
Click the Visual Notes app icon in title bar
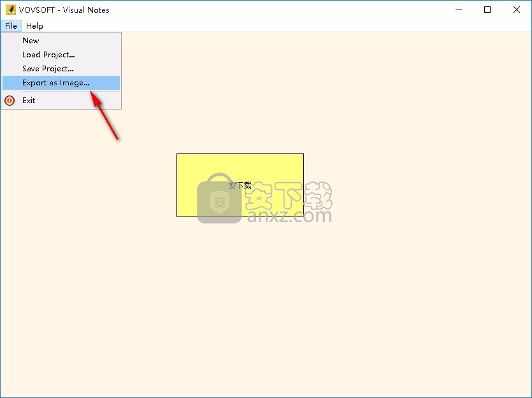(x=11, y=10)
